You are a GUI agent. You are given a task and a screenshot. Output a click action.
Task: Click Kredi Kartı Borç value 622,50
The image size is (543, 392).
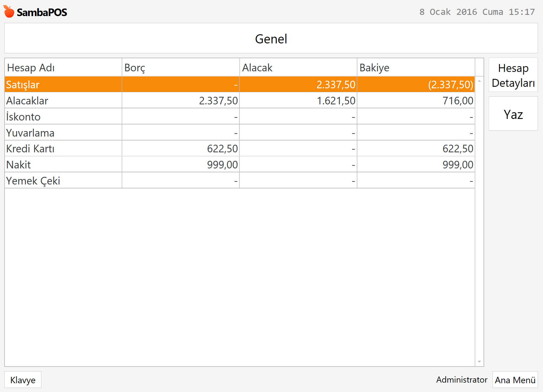coord(222,149)
